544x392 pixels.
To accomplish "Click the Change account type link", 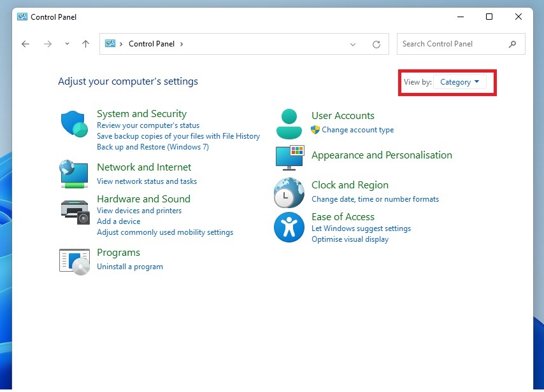I will [357, 130].
